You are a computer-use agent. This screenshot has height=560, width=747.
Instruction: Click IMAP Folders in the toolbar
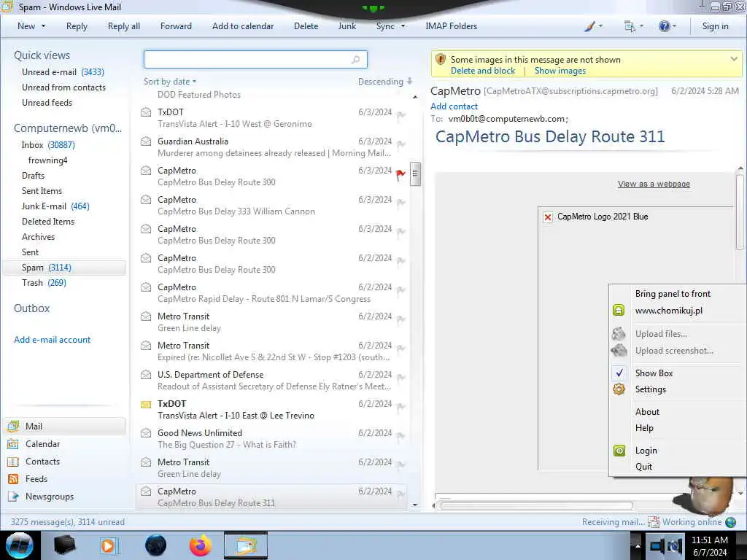click(x=451, y=26)
